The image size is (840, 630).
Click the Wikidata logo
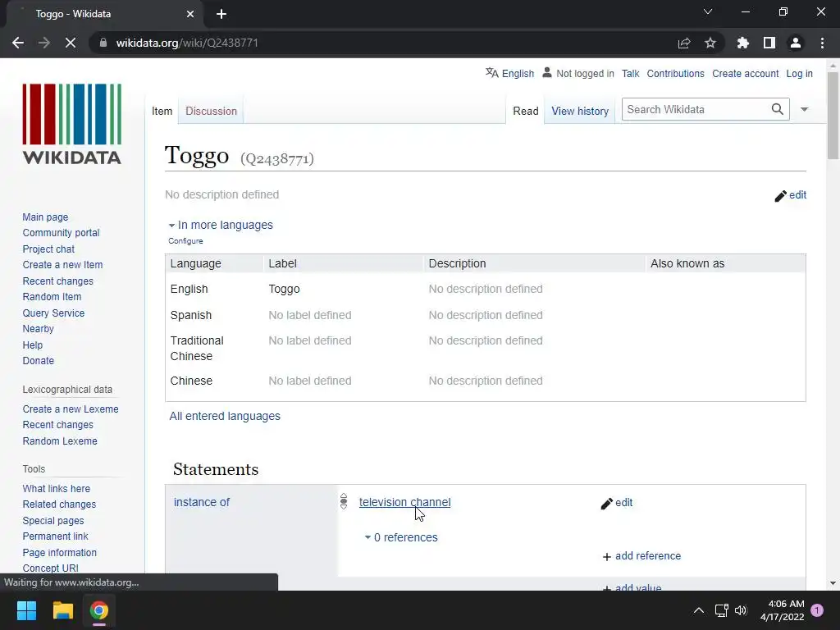[72, 124]
